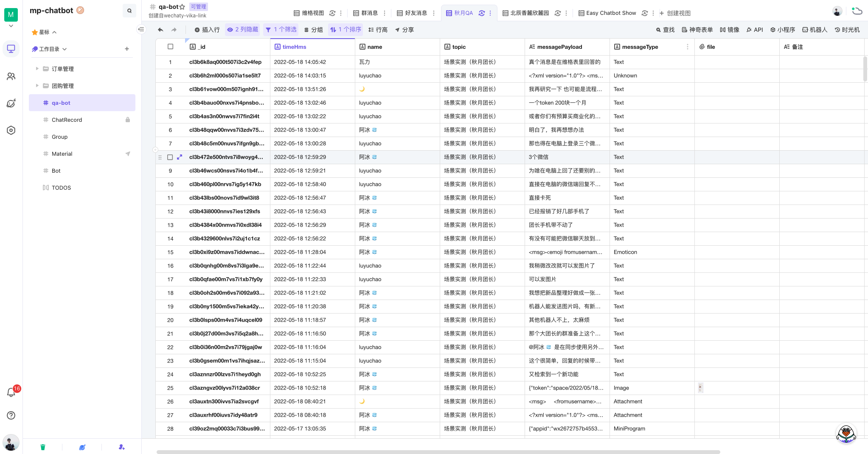Open the trash bin icon

pos(43,447)
